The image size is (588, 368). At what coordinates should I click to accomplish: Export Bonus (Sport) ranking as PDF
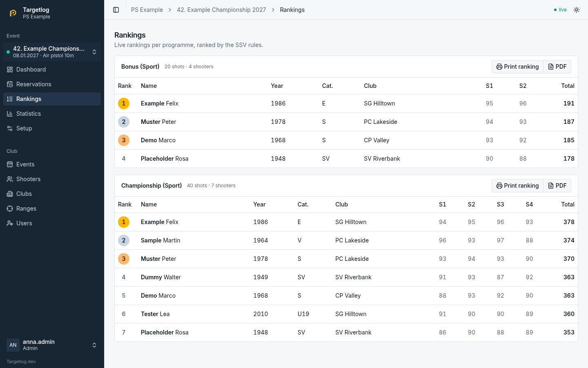point(557,67)
